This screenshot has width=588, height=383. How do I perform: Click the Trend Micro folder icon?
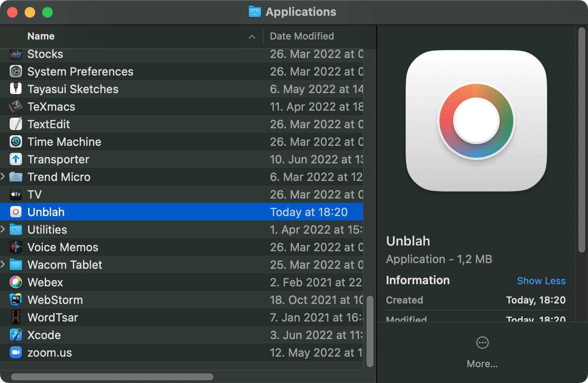point(16,177)
